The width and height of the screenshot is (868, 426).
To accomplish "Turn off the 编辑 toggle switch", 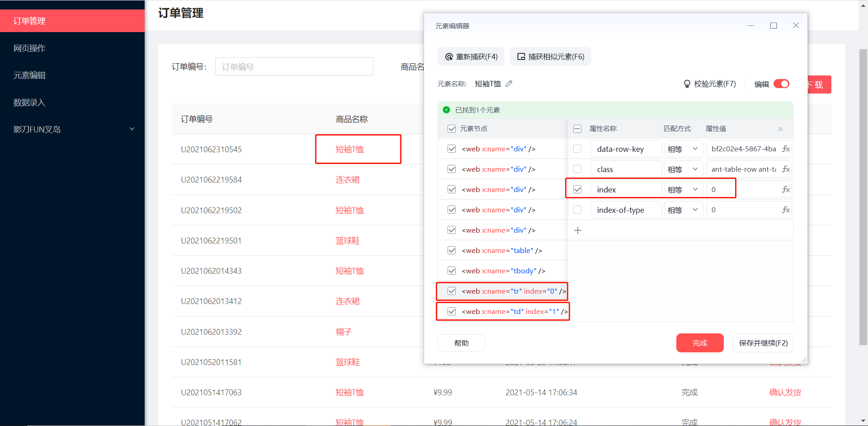I will 781,84.
